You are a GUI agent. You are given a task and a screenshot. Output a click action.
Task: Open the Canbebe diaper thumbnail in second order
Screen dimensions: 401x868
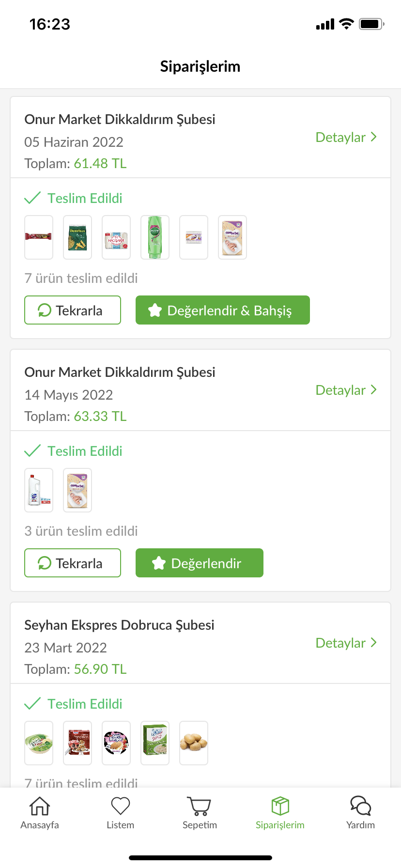[77, 490]
